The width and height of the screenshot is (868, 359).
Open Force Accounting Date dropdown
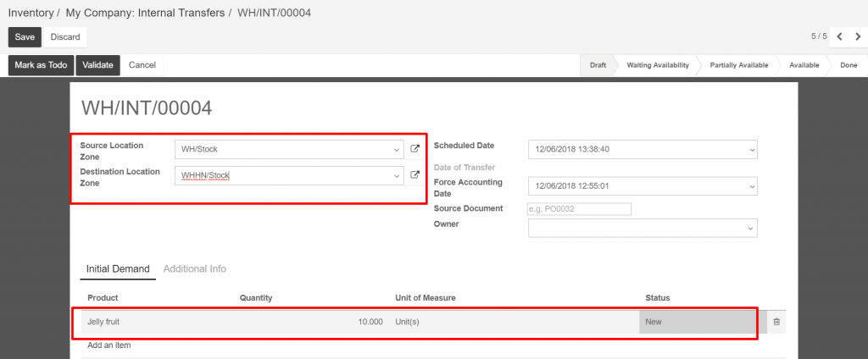click(x=751, y=186)
